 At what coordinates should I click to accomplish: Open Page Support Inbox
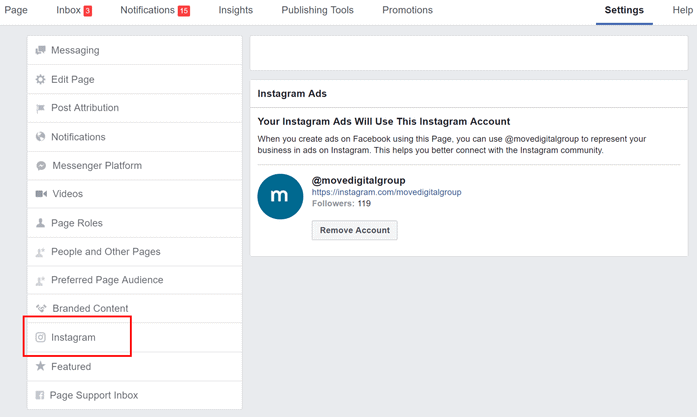[x=135, y=395]
